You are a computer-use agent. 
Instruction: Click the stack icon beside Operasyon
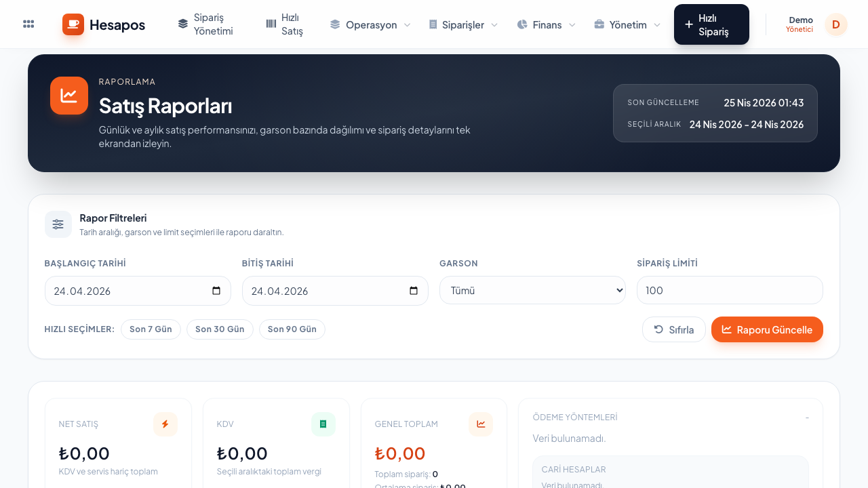[x=335, y=24]
